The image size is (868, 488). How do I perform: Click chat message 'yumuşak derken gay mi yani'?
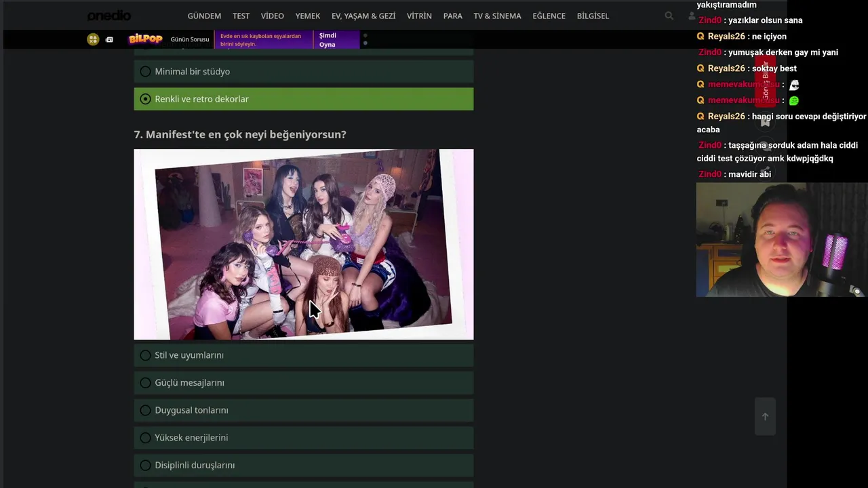[x=783, y=52]
